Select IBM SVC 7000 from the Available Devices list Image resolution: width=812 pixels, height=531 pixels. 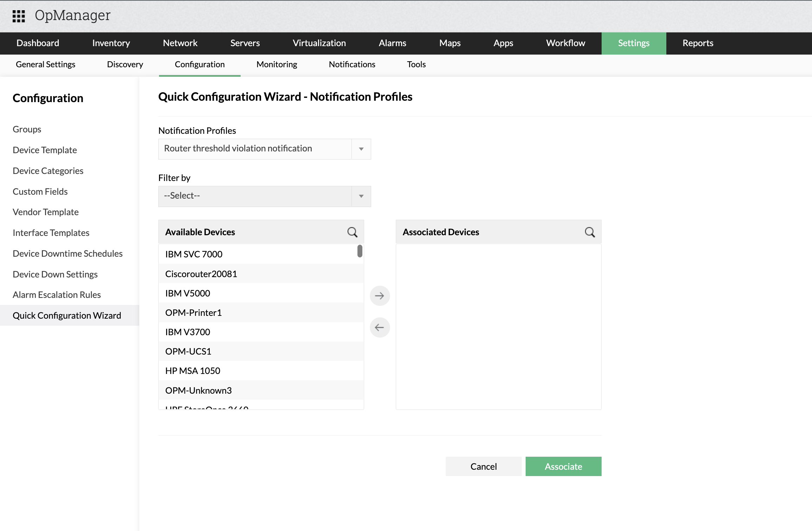pos(194,254)
